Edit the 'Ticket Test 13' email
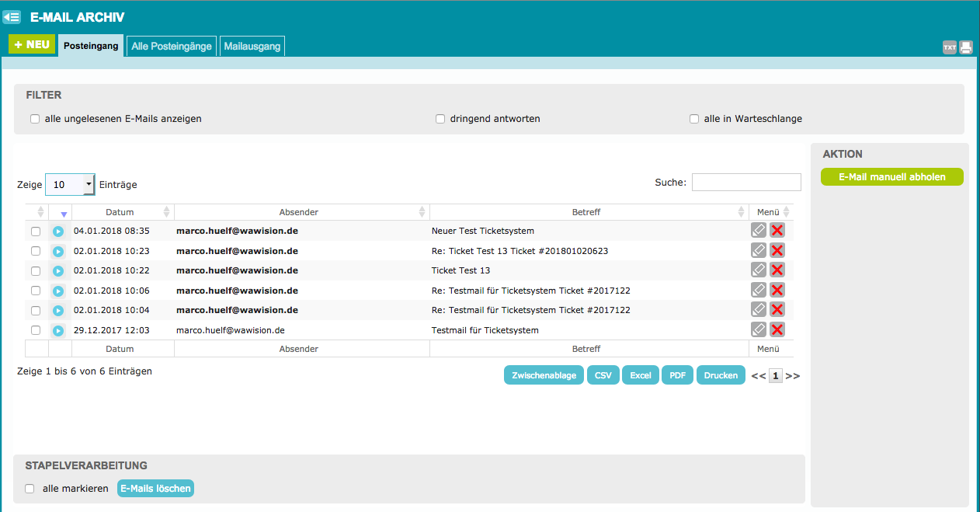The height and width of the screenshot is (512, 980). [759, 270]
